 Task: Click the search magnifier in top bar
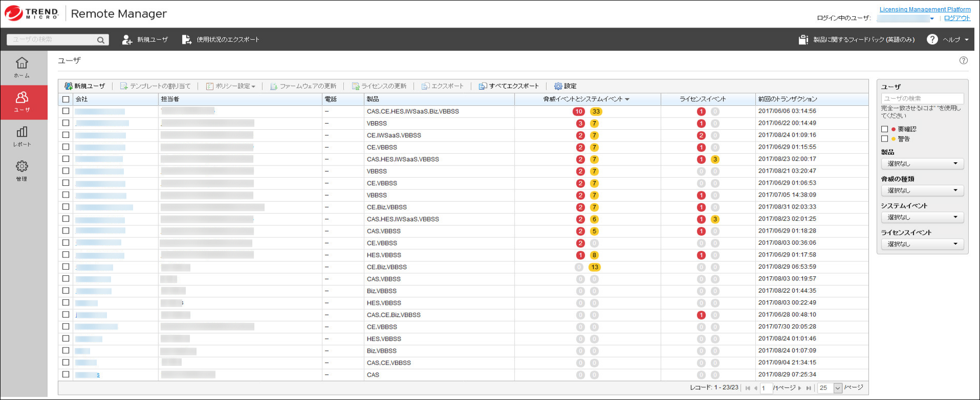101,40
